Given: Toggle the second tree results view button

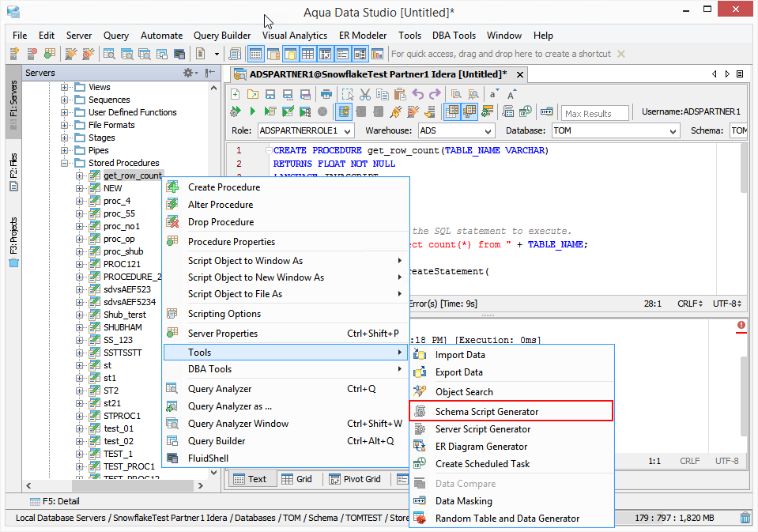Looking at the screenshot, I should pyautogui.click(x=470, y=111).
